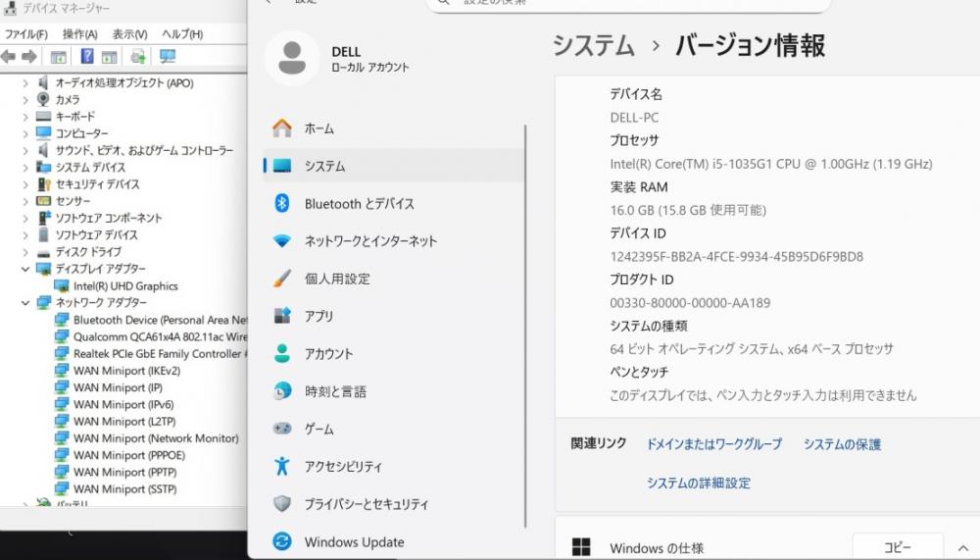
Task: Click the monitor scan-for-hardware toolbar icon
Action: pos(168,57)
